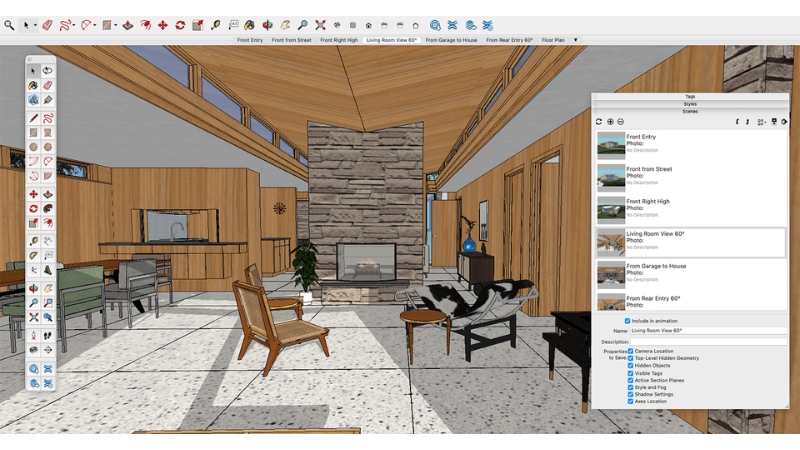Open the Scenes panel details menu arrow

point(784,121)
